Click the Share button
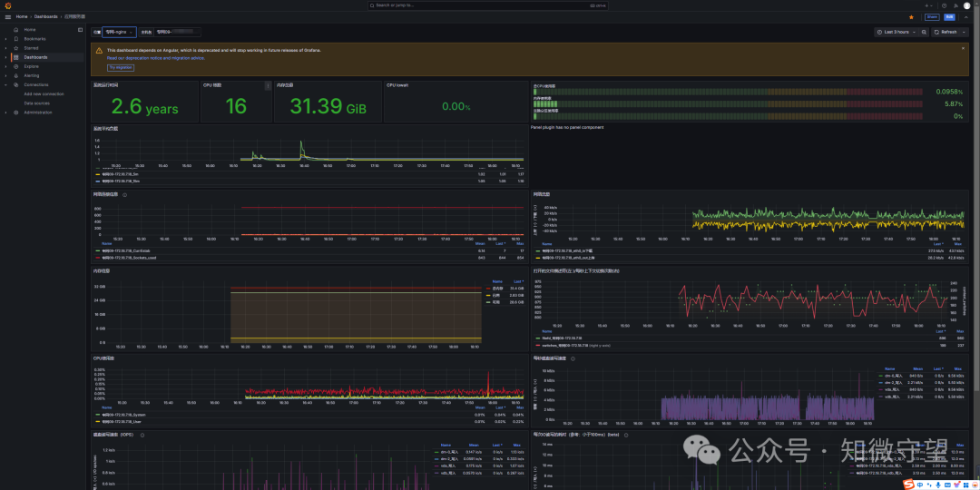The height and width of the screenshot is (490, 980). [x=932, y=17]
